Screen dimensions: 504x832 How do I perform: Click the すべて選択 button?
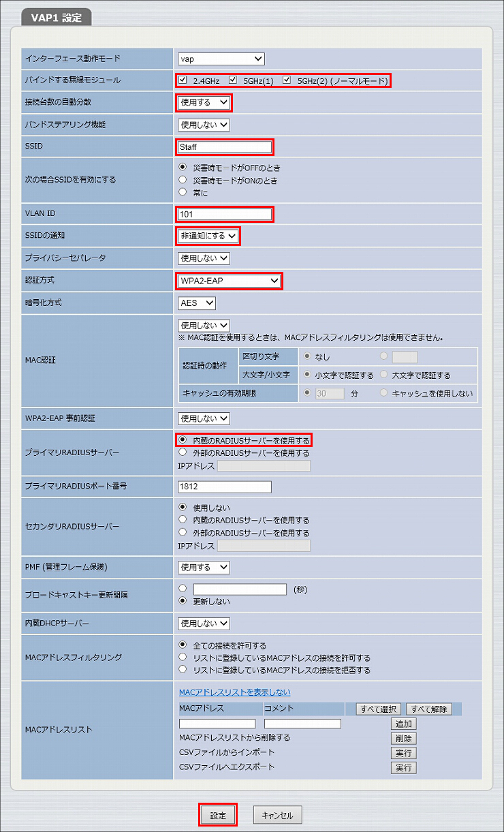(379, 709)
